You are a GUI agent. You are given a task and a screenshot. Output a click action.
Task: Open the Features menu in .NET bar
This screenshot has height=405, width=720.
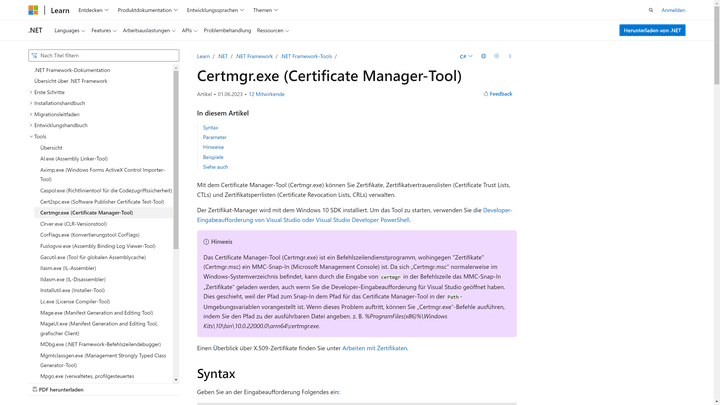(x=103, y=31)
